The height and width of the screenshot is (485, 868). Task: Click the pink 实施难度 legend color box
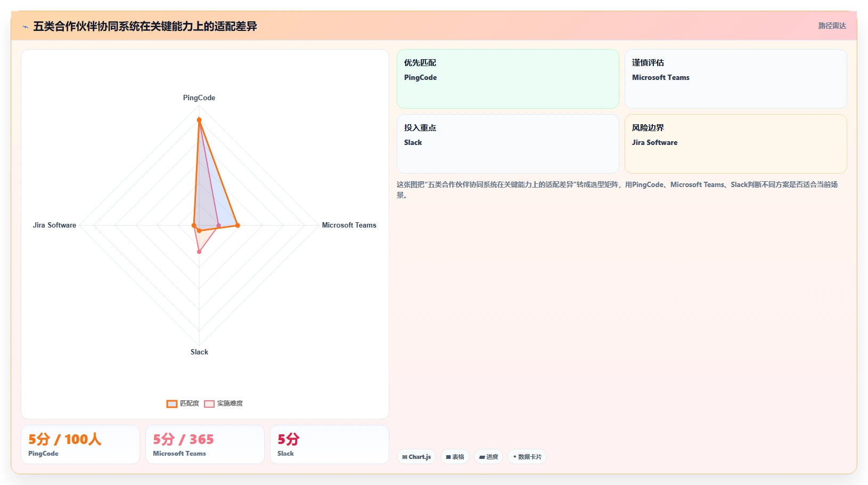(x=209, y=404)
